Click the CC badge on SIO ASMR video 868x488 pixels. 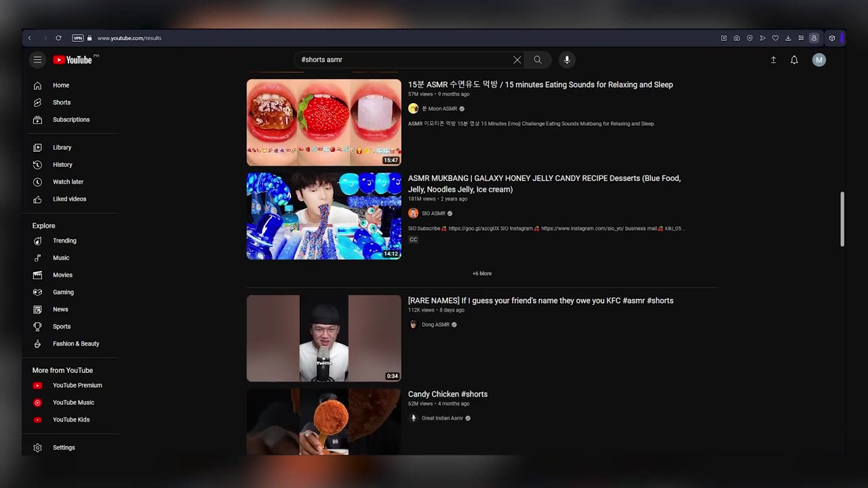point(413,240)
